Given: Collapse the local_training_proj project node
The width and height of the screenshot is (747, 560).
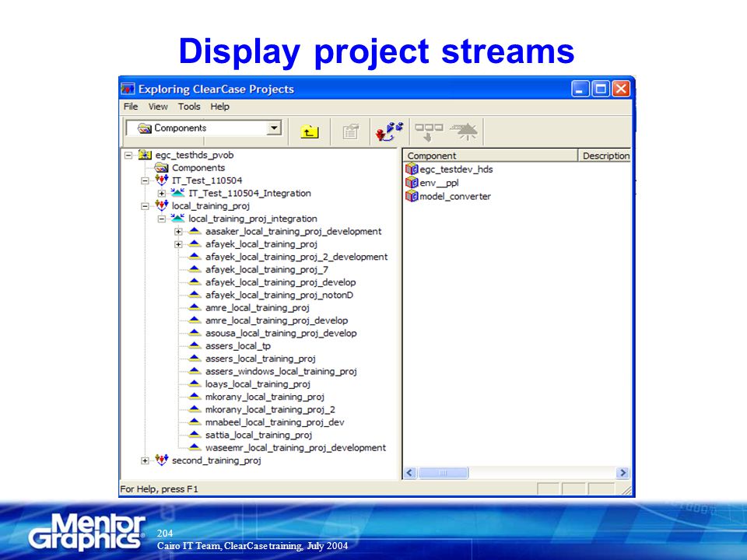Looking at the screenshot, I should (x=145, y=206).
